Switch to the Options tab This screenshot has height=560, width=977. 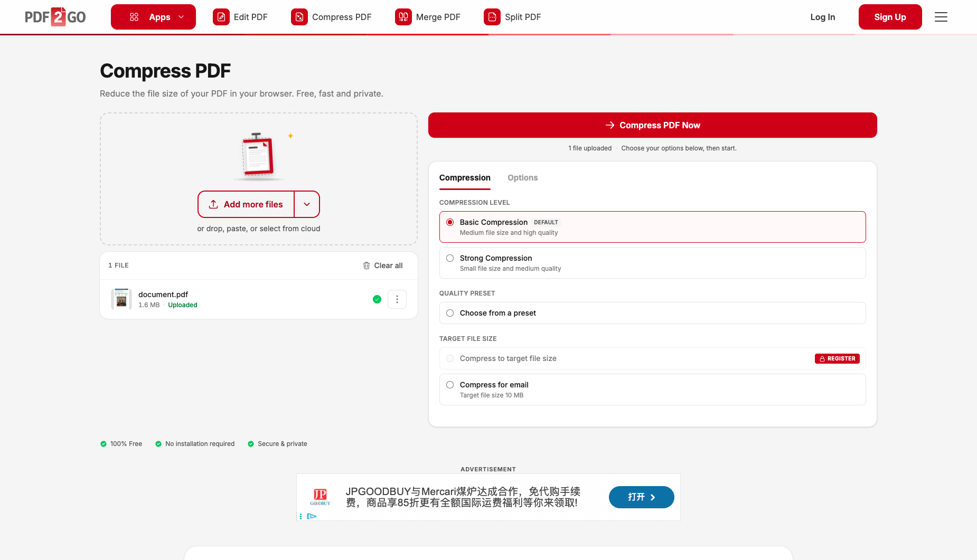[522, 178]
